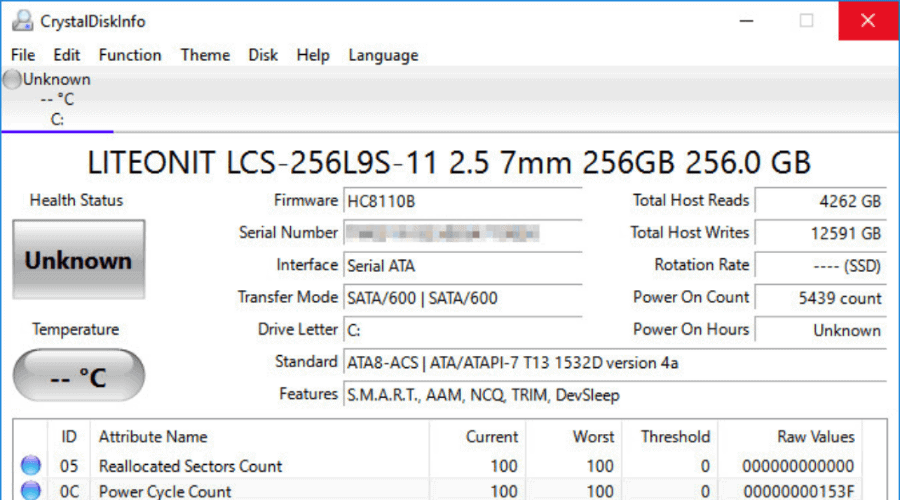This screenshot has height=500, width=900.
Task: Click the Unknown status orb for drive C:
Action: click(x=11, y=79)
